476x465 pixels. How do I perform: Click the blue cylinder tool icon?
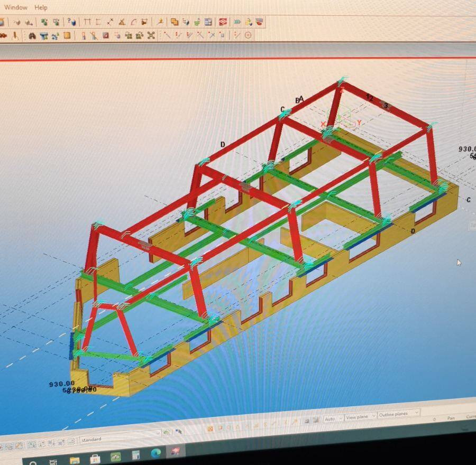[x=186, y=22]
